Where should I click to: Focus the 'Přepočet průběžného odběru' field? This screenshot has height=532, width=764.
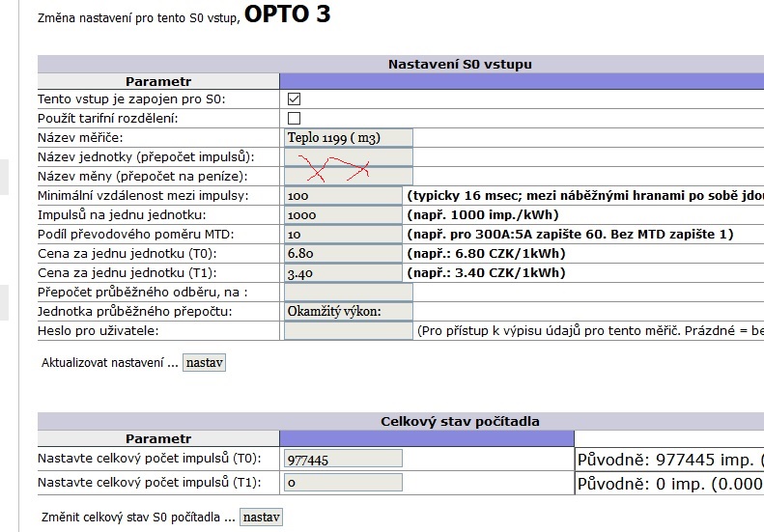348,292
